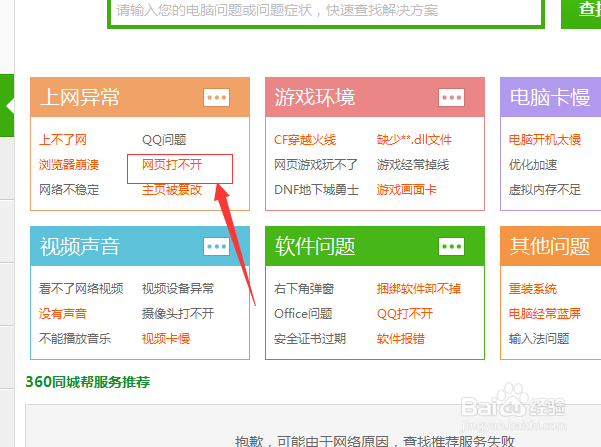Open the 看不了网络视频 link

tap(81, 289)
